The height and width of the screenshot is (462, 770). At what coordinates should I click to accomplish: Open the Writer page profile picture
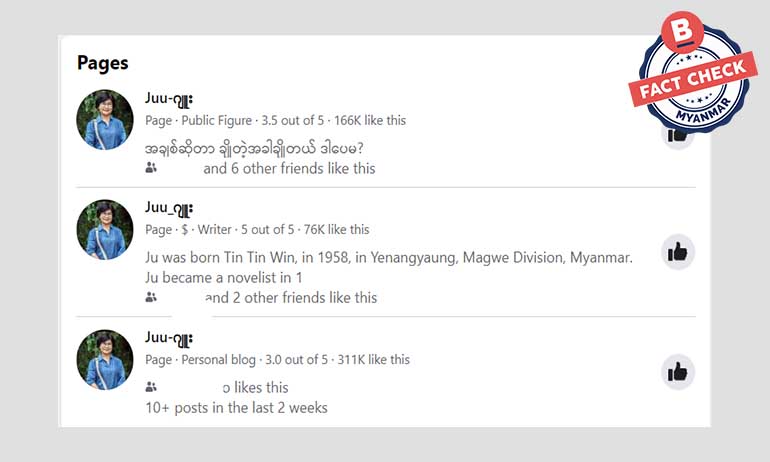point(105,230)
